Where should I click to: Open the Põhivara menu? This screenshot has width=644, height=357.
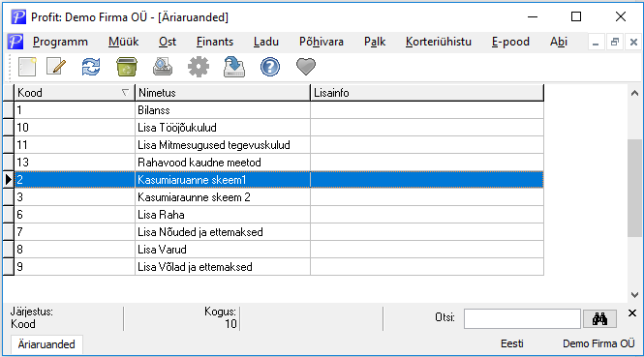click(x=322, y=42)
